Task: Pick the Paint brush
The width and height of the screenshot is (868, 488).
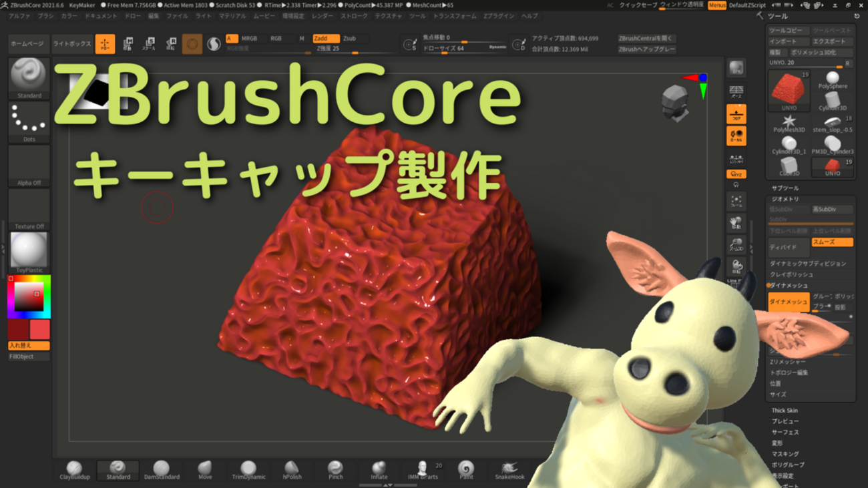Action: click(x=466, y=471)
